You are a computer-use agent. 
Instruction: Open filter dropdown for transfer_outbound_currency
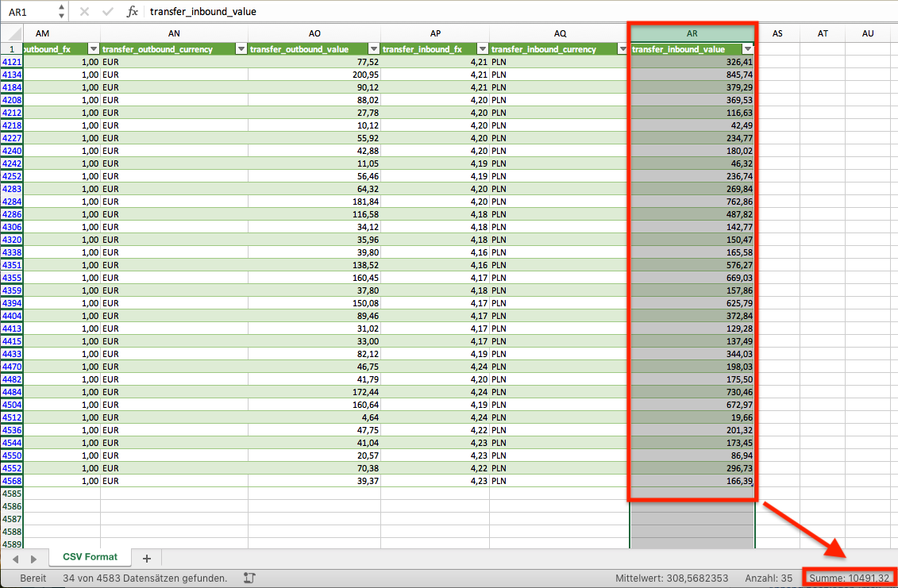coord(241,49)
